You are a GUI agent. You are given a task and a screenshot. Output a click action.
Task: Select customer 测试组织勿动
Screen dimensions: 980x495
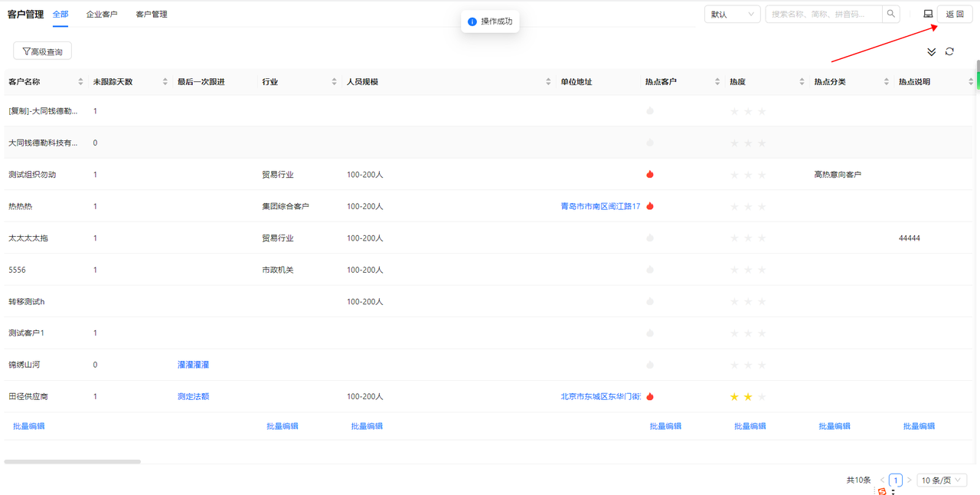[32, 174]
